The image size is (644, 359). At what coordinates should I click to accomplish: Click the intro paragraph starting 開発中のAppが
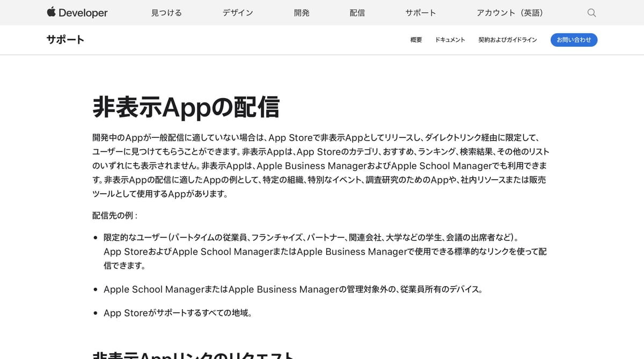tap(321, 166)
